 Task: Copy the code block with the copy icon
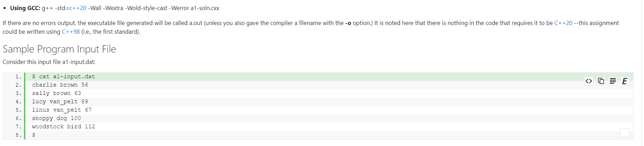(x=601, y=81)
